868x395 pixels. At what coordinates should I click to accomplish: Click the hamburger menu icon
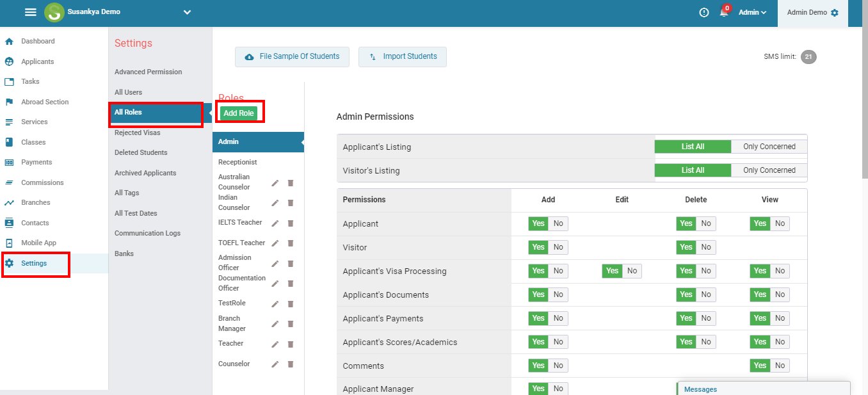click(x=31, y=12)
